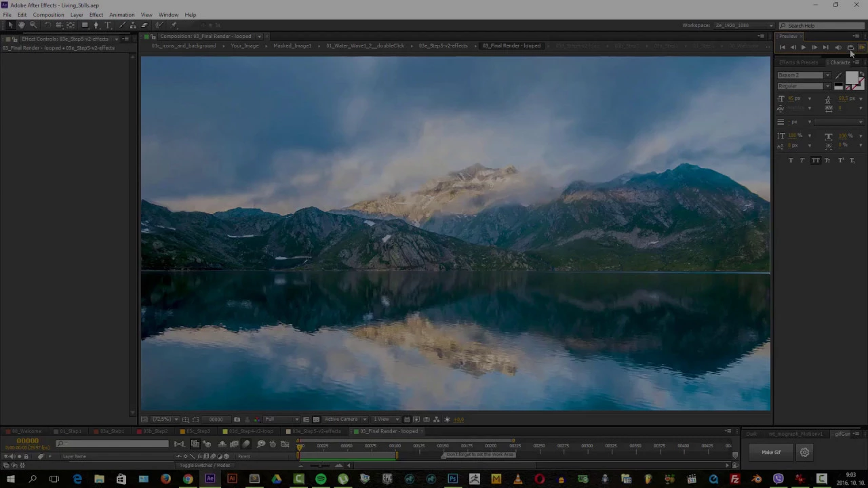
Task: Click the timeline current timecode 00000
Action: pyautogui.click(x=27, y=441)
